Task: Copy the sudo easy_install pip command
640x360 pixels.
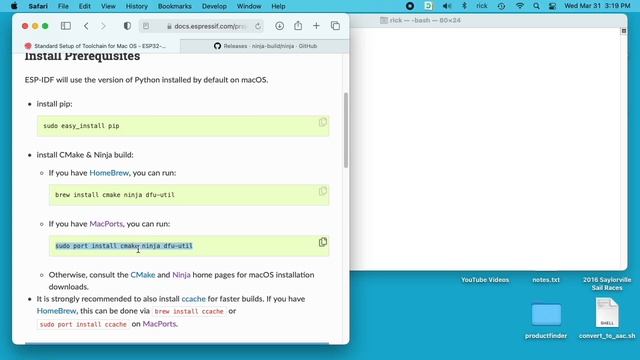Action: click(x=322, y=122)
